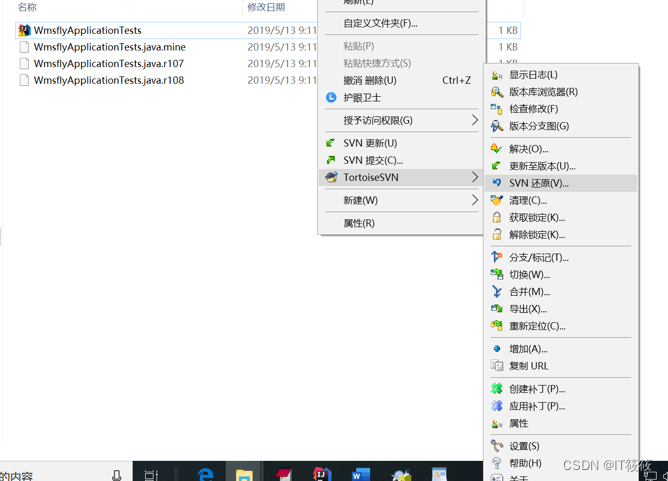Click 撤消 删除(U) undo delete
Image resolution: width=668 pixels, height=481 pixels.
coord(400,81)
